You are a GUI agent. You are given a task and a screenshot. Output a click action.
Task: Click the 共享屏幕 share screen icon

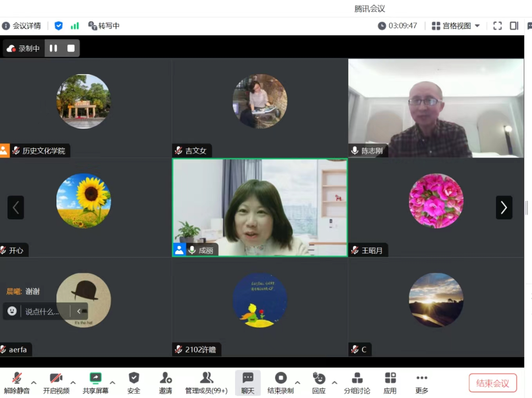(x=95, y=378)
